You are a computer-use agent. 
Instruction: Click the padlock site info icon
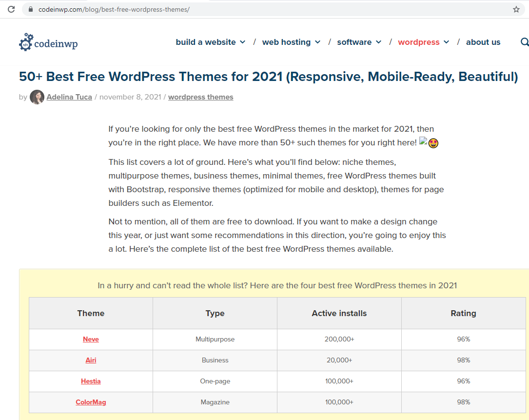coord(31,9)
